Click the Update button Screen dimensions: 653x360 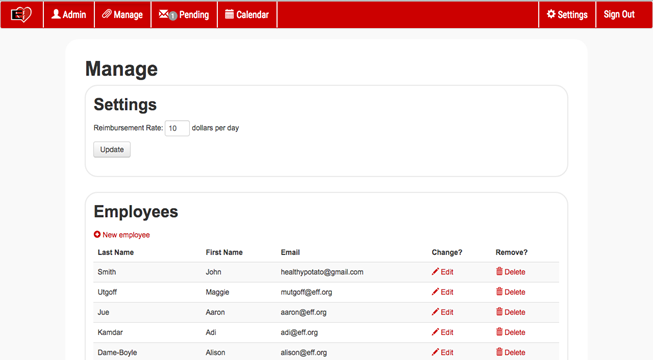pos(112,150)
